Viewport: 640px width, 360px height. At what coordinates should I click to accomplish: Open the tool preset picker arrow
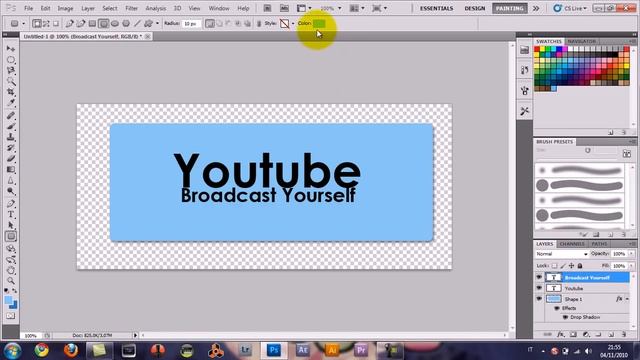tap(23, 24)
